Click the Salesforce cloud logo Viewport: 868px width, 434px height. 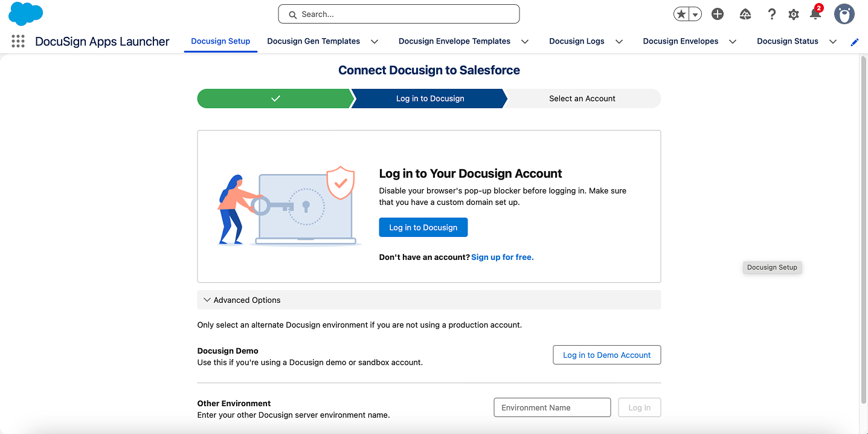(25, 14)
